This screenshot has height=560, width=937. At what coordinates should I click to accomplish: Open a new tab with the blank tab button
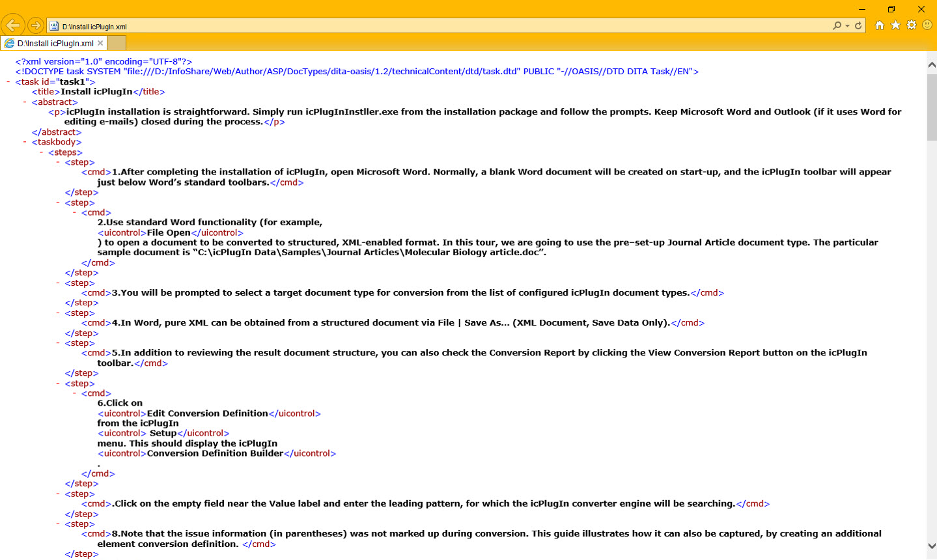[116, 43]
